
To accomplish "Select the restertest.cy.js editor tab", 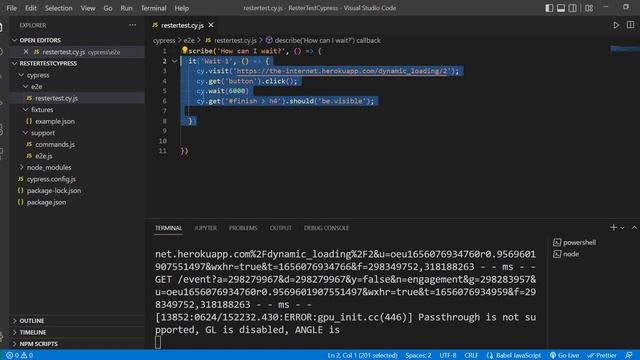I will point(182,25).
